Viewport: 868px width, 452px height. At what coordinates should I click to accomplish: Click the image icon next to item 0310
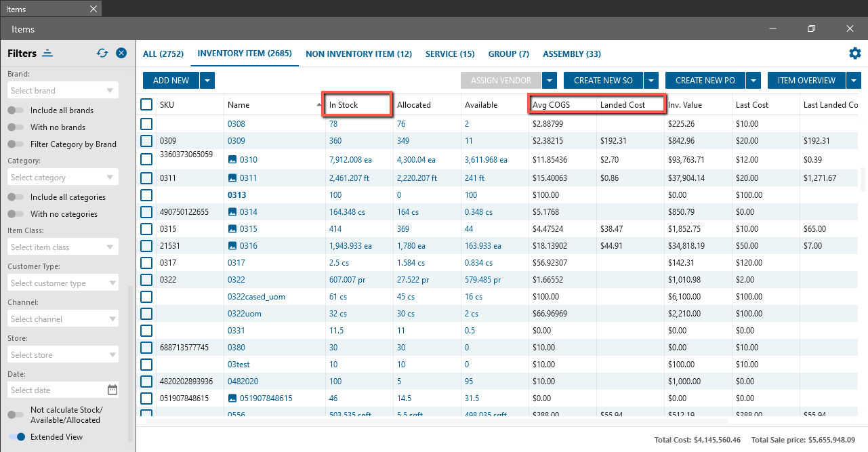pyautogui.click(x=232, y=160)
